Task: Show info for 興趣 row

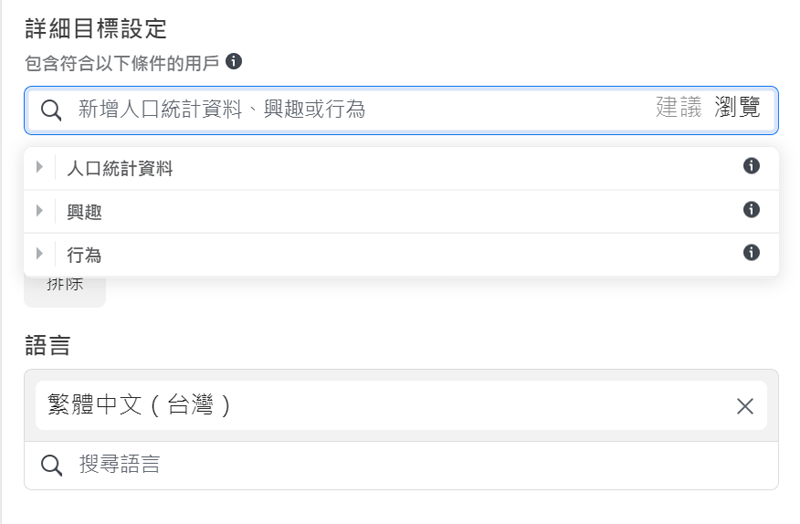Action: point(752,209)
